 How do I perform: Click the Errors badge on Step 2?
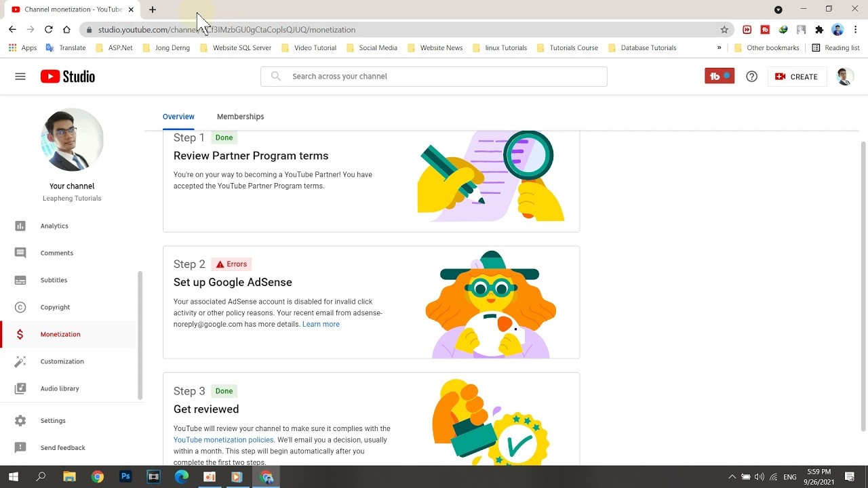point(231,264)
